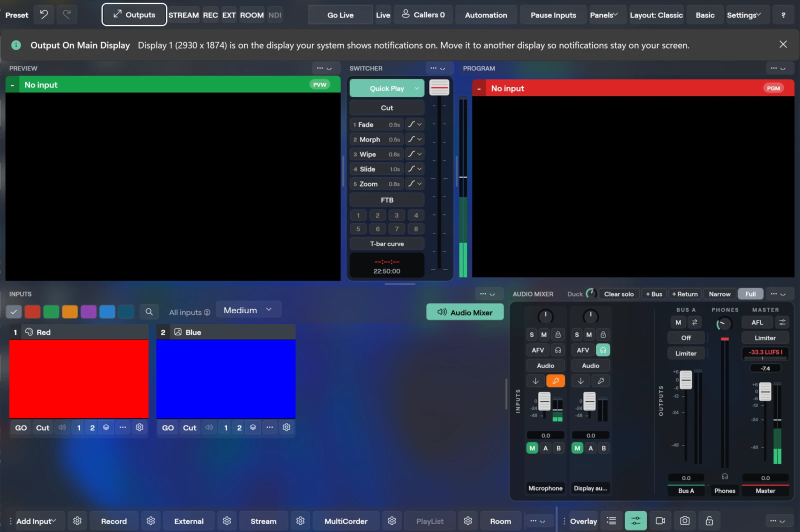This screenshot has width=800, height=532.
Task: Click the Master output fader
Action: (x=765, y=391)
